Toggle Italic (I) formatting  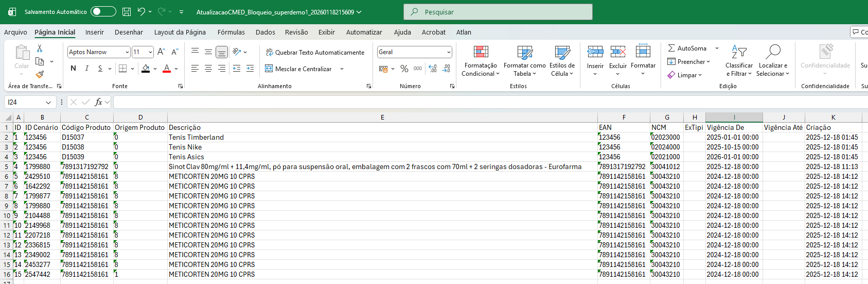[x=86, y=69]
